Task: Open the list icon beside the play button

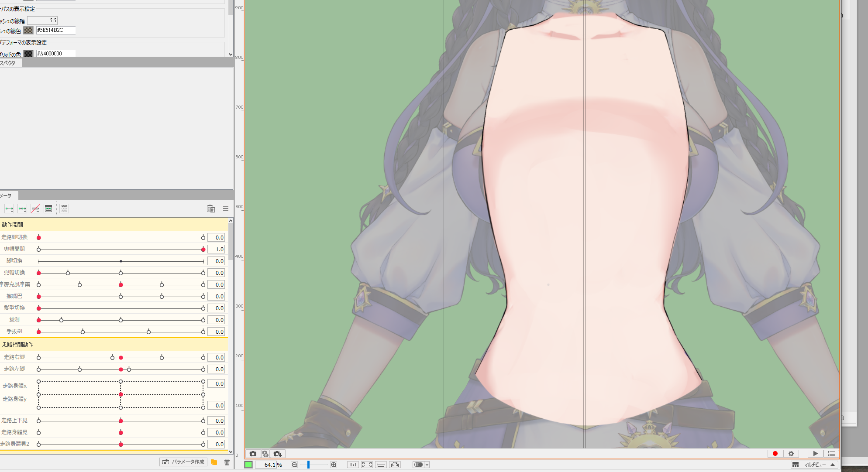Action: click(831, 454)
